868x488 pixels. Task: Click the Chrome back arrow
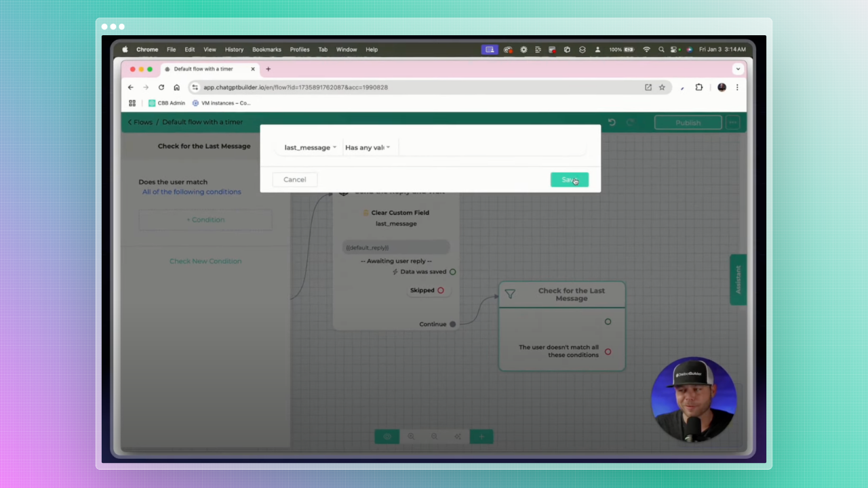[131, 87]
